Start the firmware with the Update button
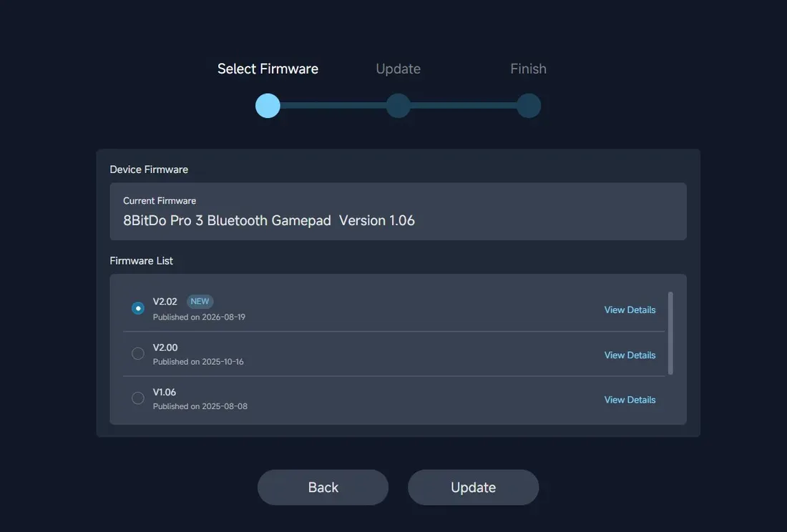The width and height of the screenshot is (787, 532). tap(474, 488)
